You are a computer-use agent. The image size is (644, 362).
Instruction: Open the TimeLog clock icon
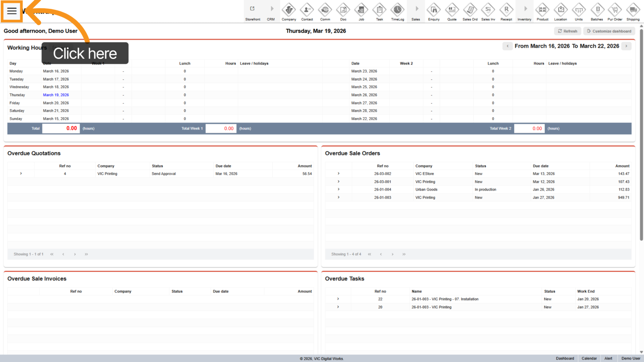[x=398, y=10]
